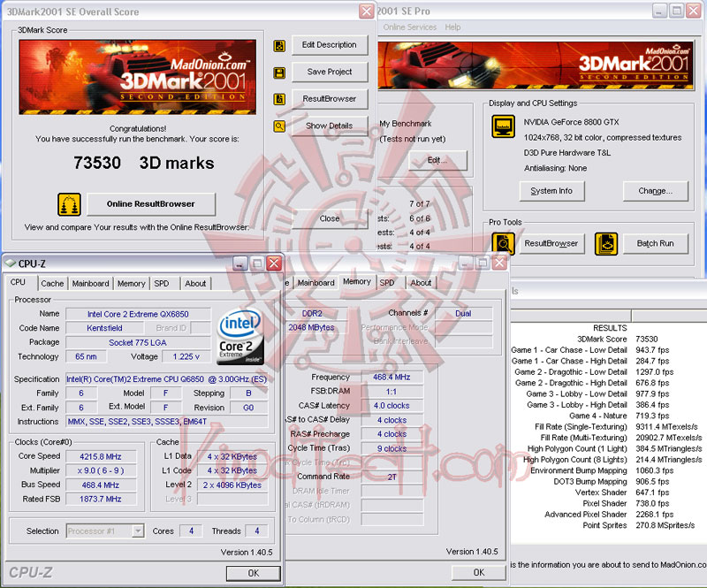Click the 3DMark2001 banner in the score dialog
Image resolution: width=707 pixels, height=588 pixels.
[138, 77]
